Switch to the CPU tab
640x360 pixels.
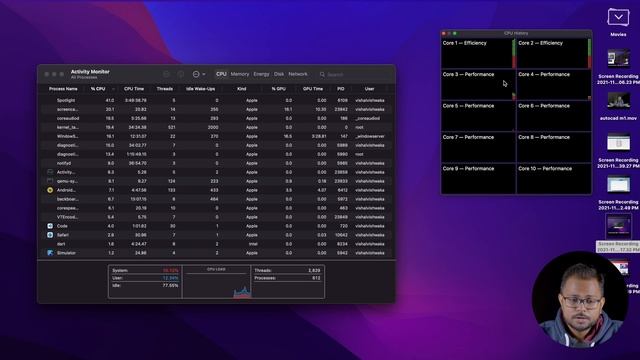click(x=221, y=74)
